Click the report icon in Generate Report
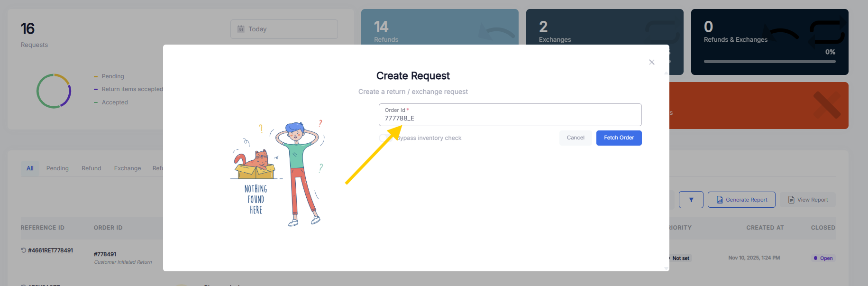 (x=720, y=200)
